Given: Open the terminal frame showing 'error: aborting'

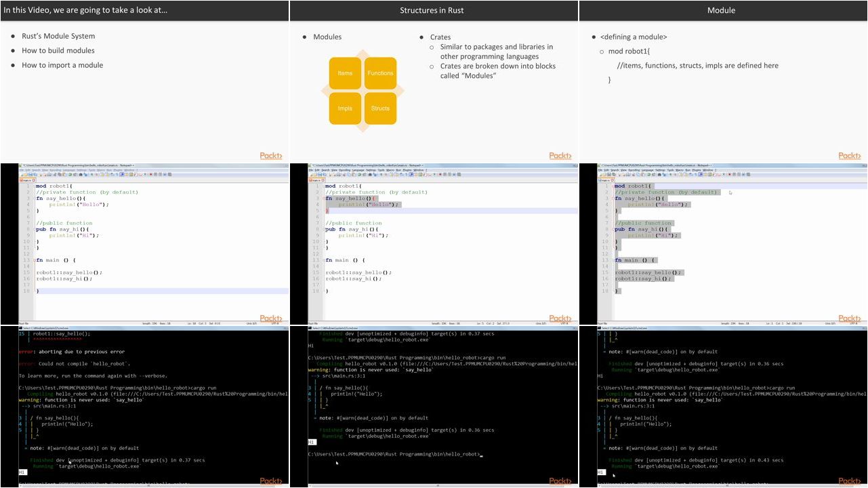Looking at the screenshot, I should point(144,407).
